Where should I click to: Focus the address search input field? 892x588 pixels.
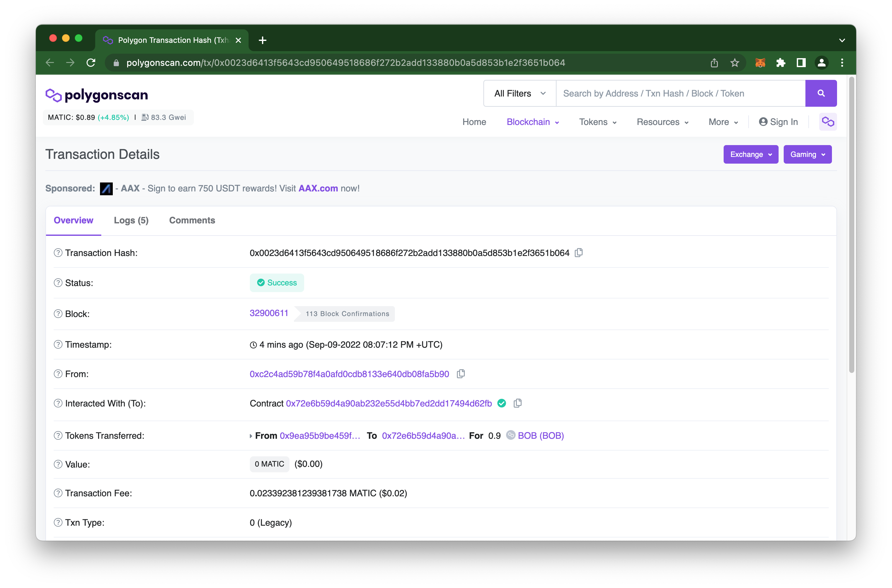tap(681, 93)
